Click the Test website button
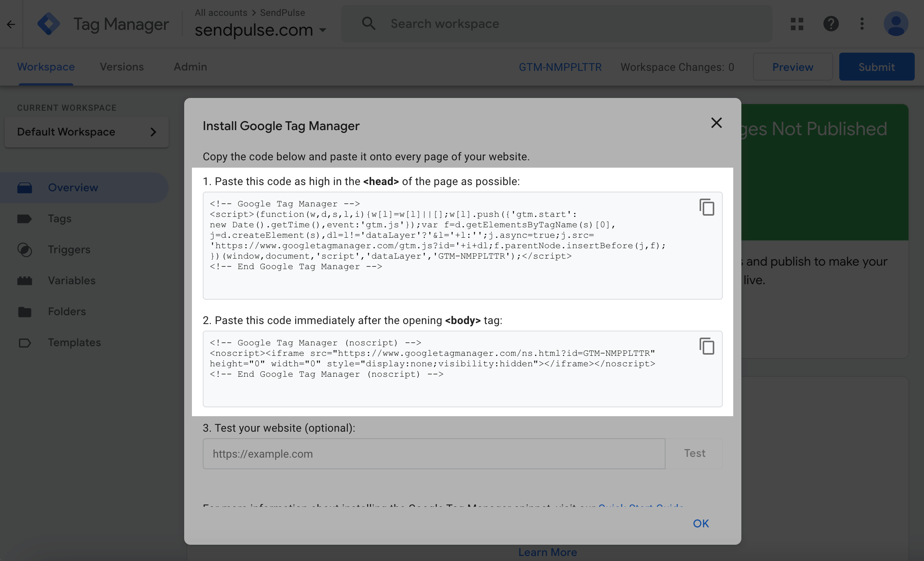Image resolution: width=924 pixels, height=561 pixels. (694, 453)
